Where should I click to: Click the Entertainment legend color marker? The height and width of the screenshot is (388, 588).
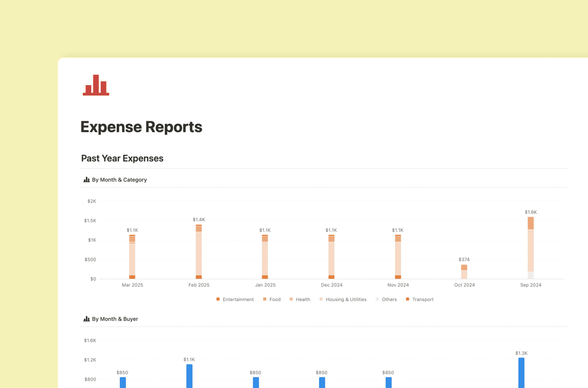pyautogui.click(x=218, y=299)
